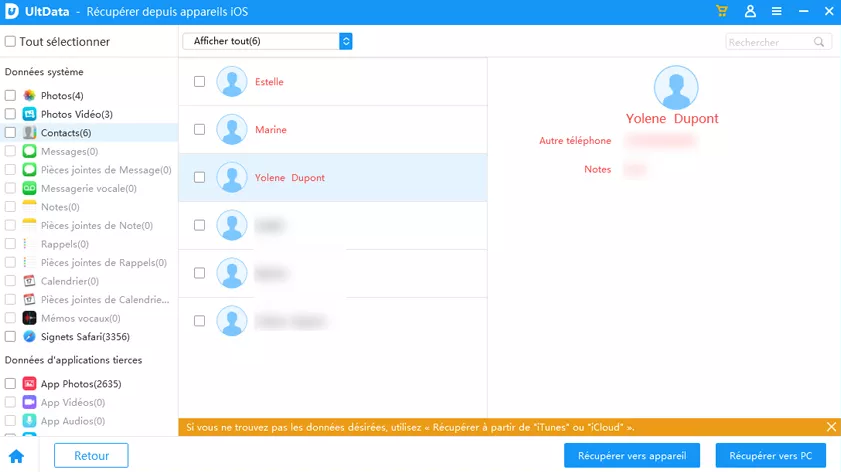
Task: Enable the Tout sélectionner checkbox
Action: 10,42
